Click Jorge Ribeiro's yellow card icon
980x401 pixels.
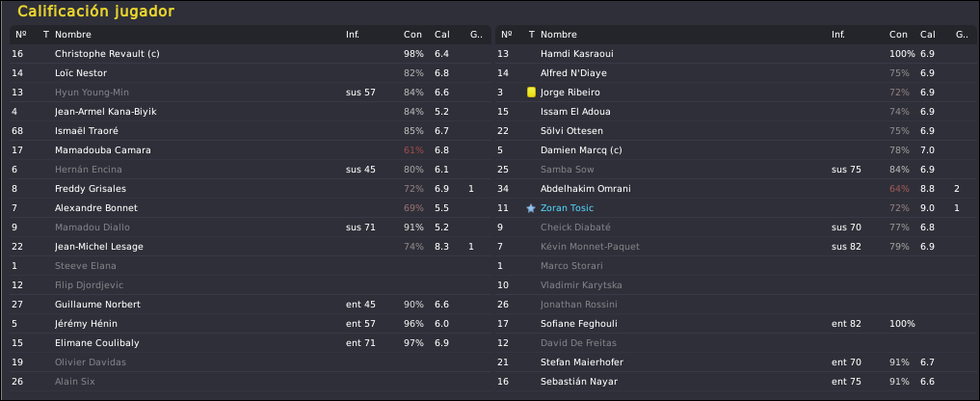[x=531, y=93]
